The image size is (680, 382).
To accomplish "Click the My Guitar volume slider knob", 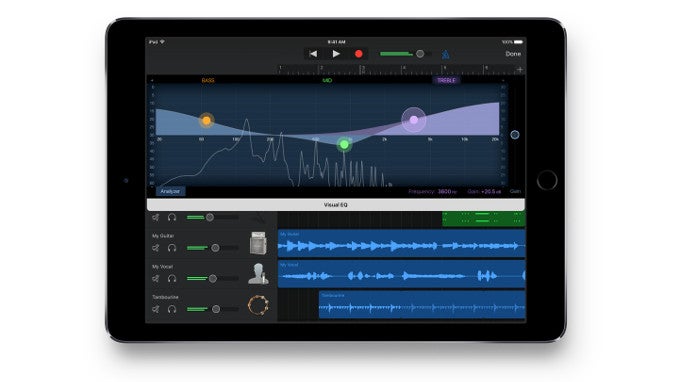I will 215,248.
